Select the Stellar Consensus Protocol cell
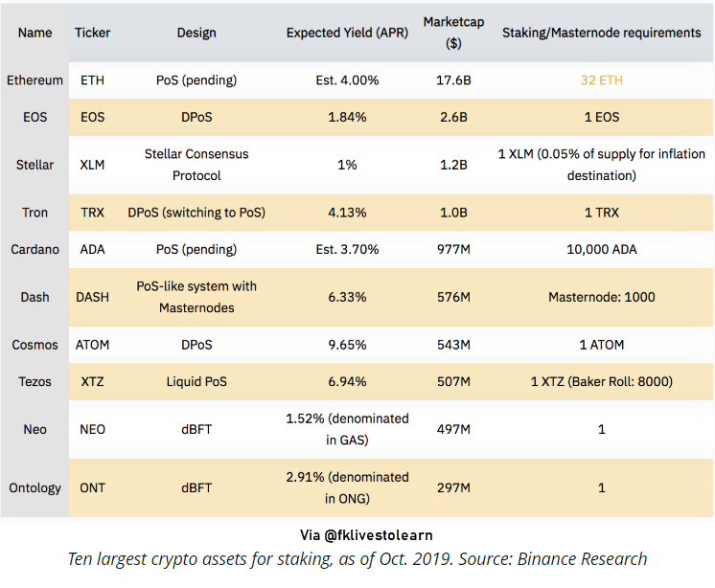Image resolution: width=715 pixels, height=588 pixels. coord(196,165)
